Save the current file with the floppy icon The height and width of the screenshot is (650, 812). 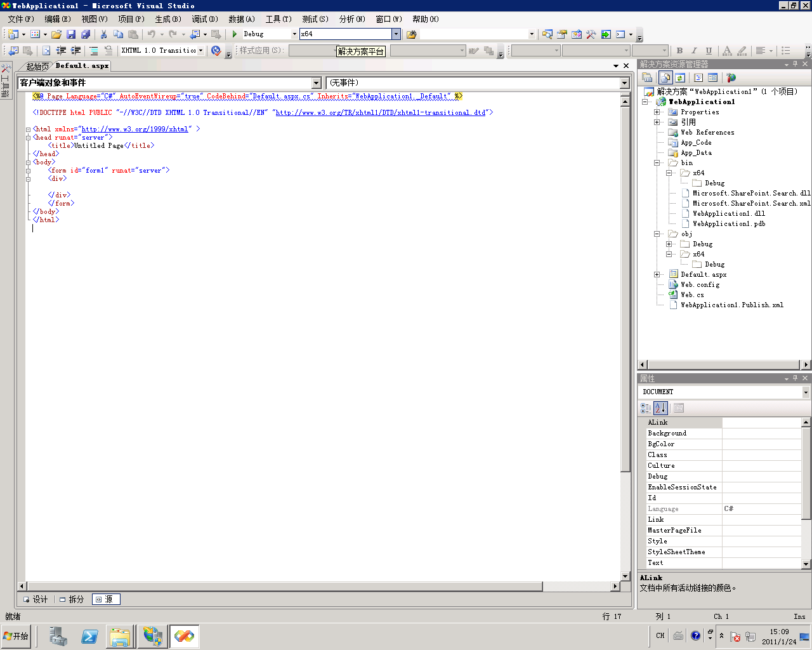click(71, 34)
